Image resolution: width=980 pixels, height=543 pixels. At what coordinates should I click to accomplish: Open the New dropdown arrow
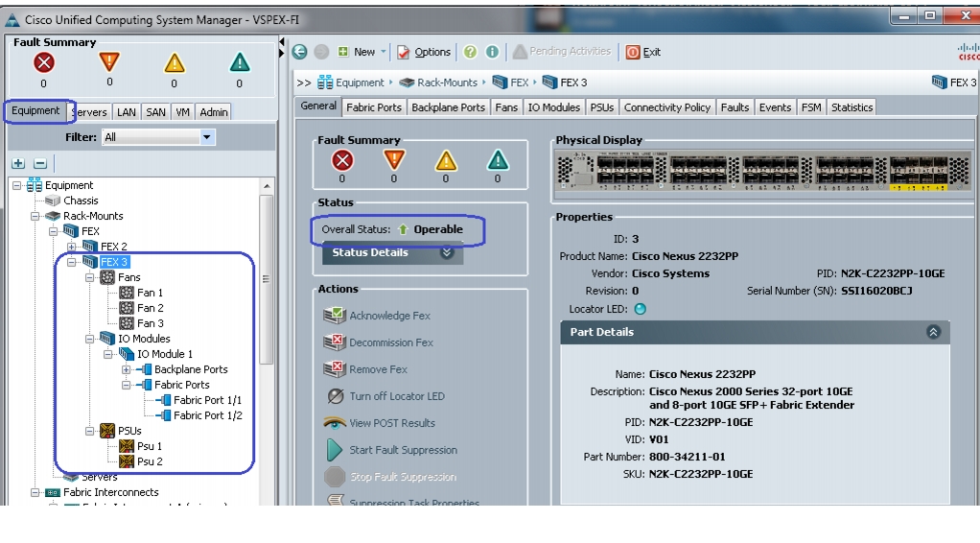point(384,52)
